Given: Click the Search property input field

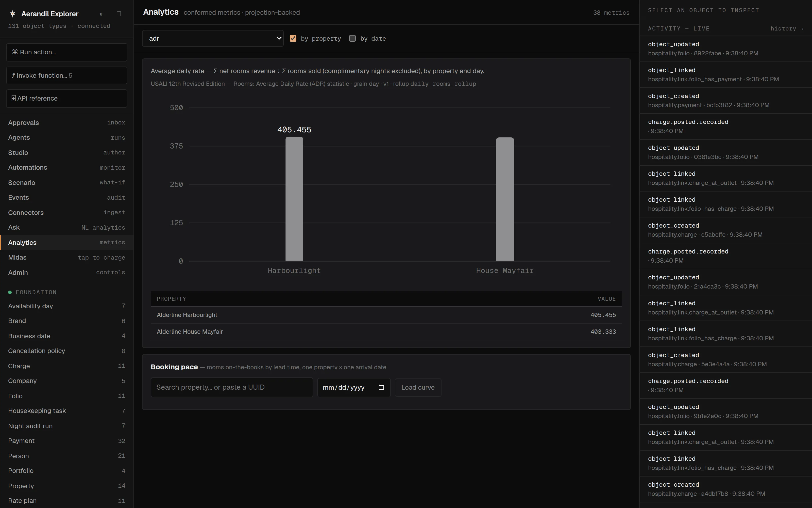Looking at the screenshot, I should [231, 387].
